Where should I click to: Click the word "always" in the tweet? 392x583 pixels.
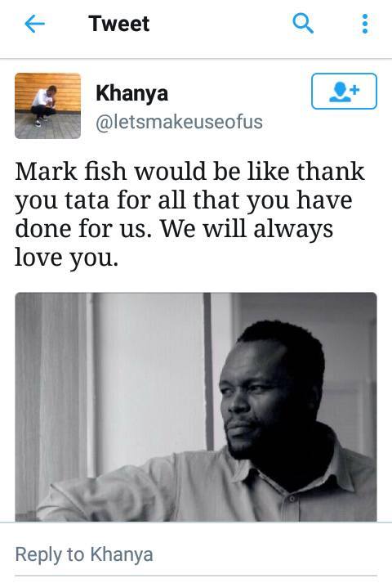click(293, 230)
